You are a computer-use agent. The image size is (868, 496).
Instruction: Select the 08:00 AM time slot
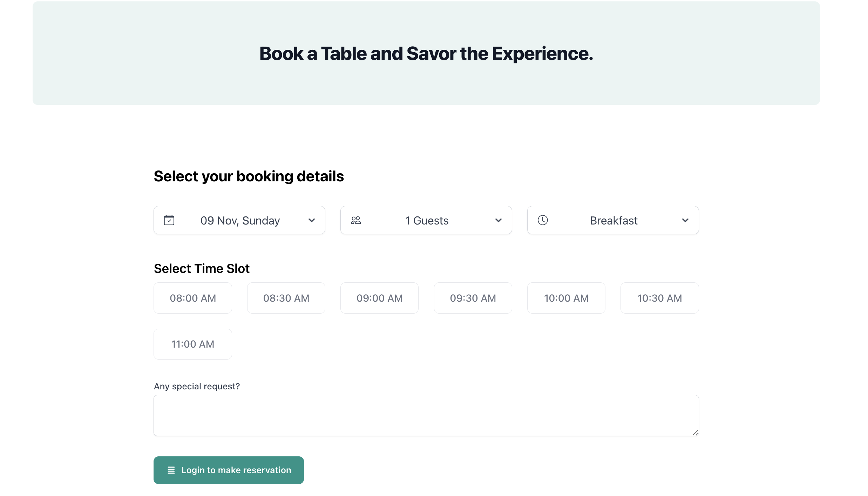pyautogui.click(x=192, y=298)
